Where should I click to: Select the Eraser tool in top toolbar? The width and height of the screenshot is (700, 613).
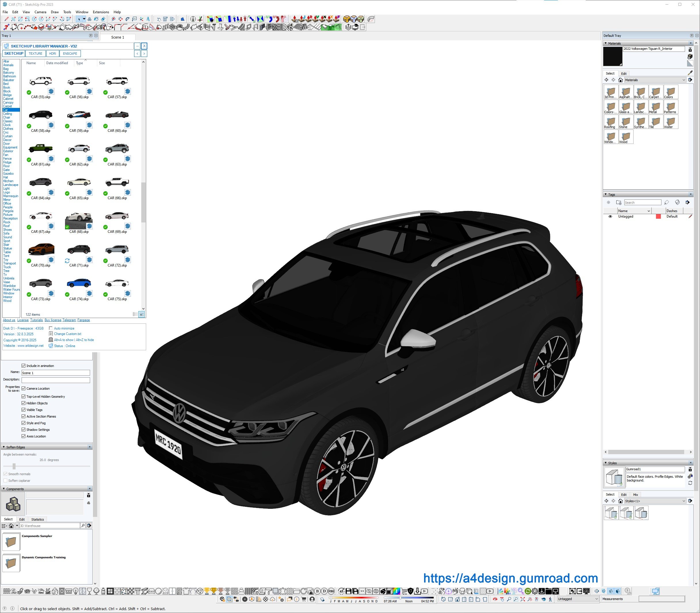click(103, 19)
